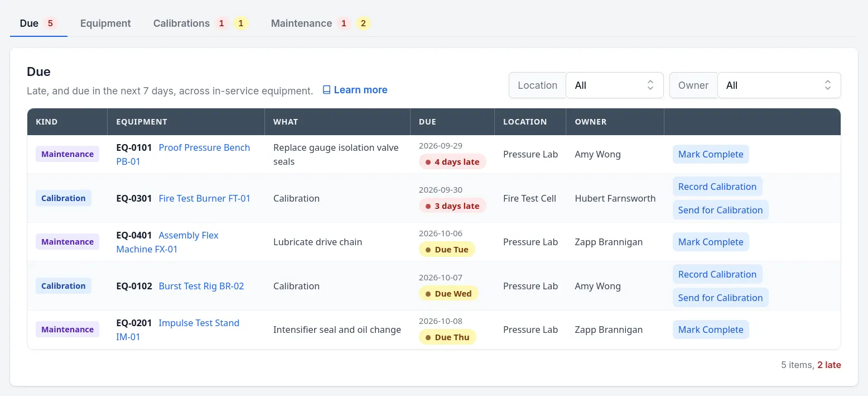Click the EQ-0301 equipment ID
The image size is (868, 396).
point(134,198)
